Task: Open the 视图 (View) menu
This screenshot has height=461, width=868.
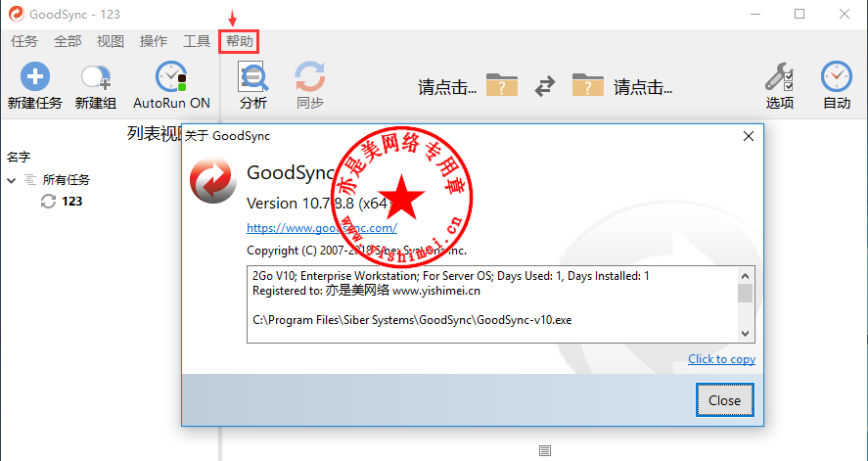Action: click(x=111, y=41)
